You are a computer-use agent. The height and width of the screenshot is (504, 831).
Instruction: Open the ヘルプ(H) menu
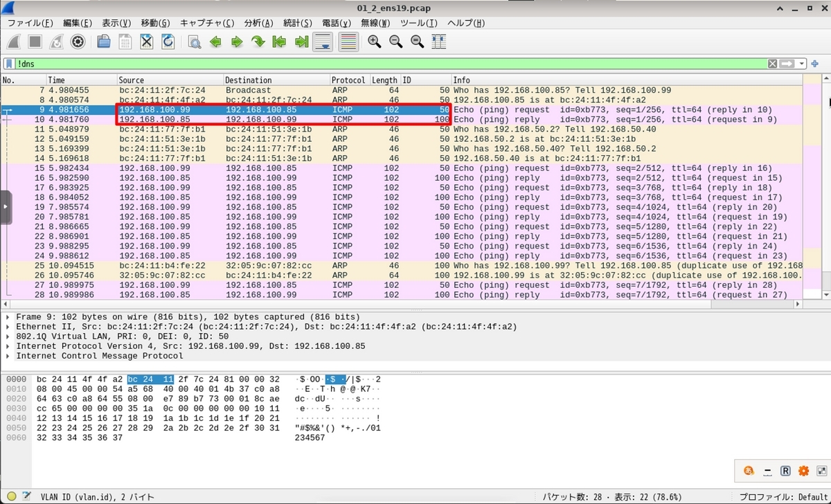coord(466,23)
